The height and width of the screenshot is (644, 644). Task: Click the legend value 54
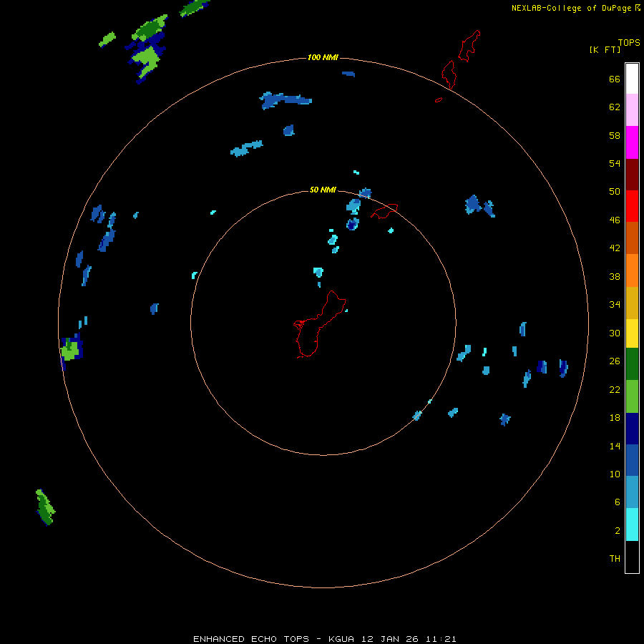click(615, 163)
